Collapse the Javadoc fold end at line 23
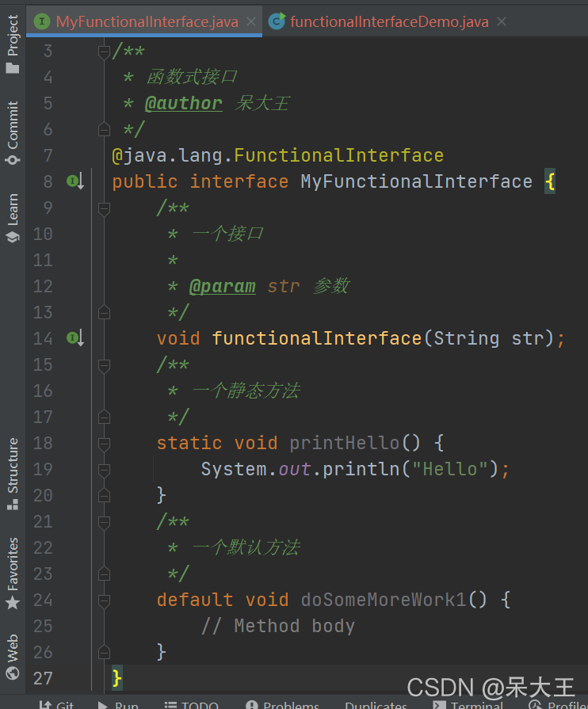The image size is (588, 709). coord(104,574)
